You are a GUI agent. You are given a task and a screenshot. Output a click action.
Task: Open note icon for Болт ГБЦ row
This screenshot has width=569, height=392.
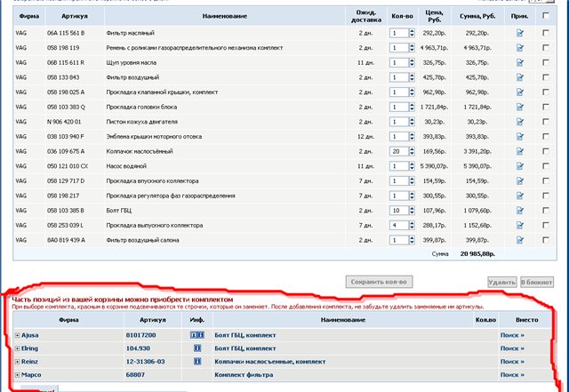[520, 211]
